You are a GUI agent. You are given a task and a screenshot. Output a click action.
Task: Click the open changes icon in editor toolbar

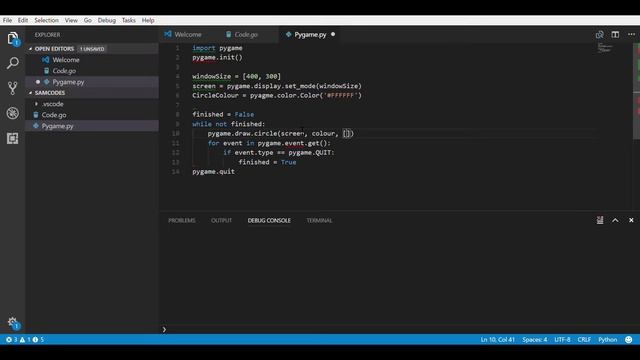point(600,35)
